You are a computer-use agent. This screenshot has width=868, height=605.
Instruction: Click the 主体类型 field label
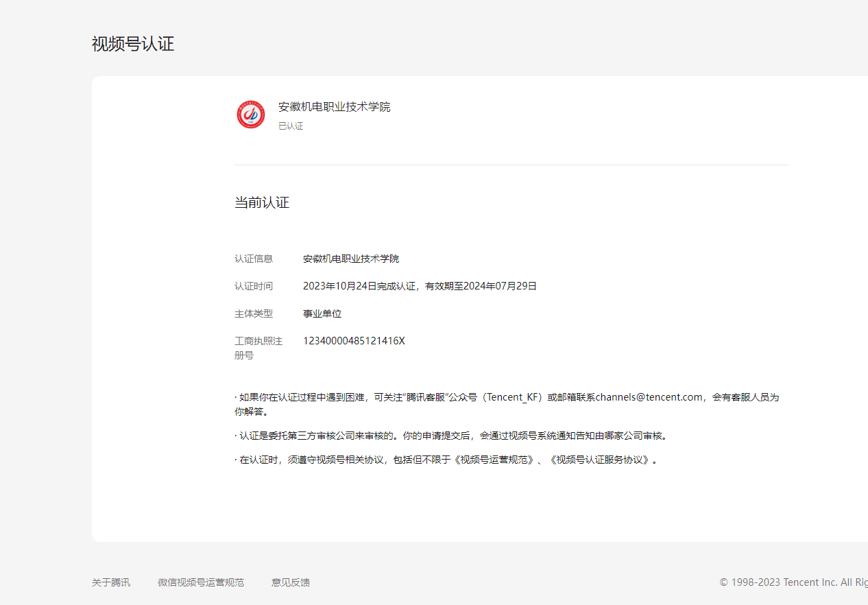pos(254,313)
